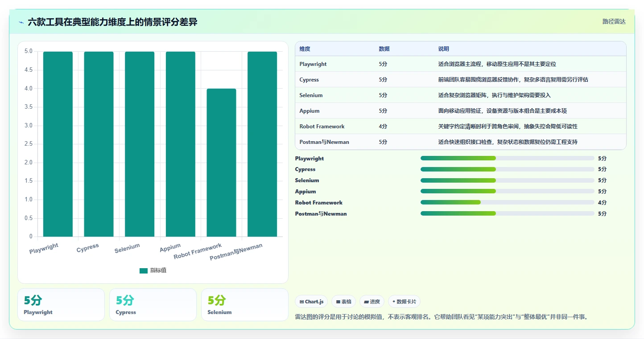The width and height of the screenshot is (644, 339).
Task: Click the Postman与Newman label in progress list
Action: point(321,214)
